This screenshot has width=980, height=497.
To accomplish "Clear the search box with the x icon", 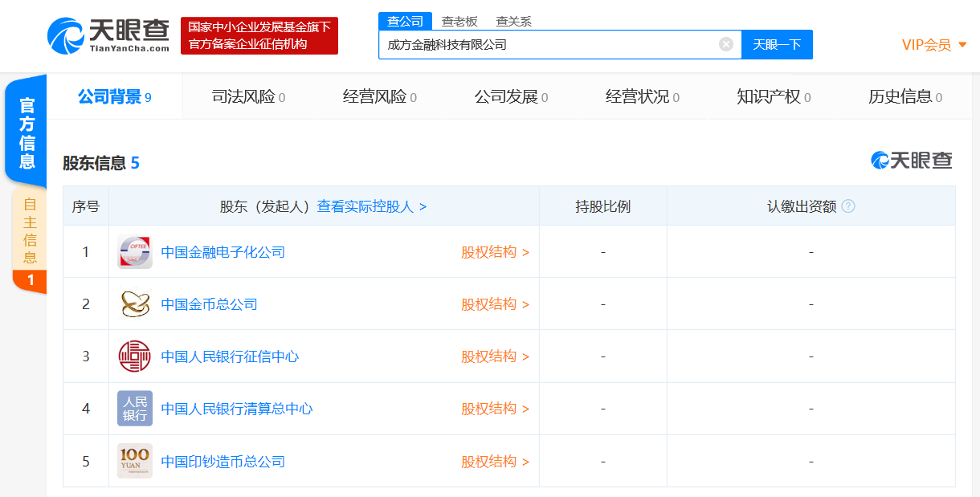I will coord(725,45).
